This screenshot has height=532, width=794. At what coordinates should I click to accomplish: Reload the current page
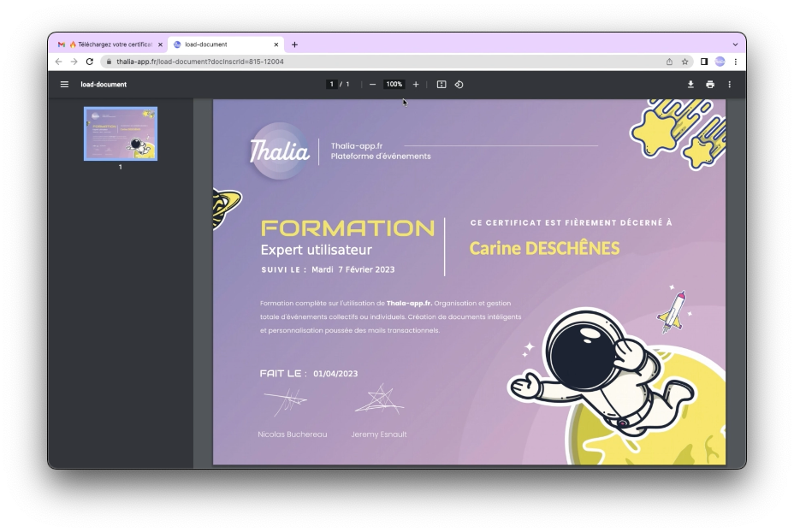(x=90, y=62)
